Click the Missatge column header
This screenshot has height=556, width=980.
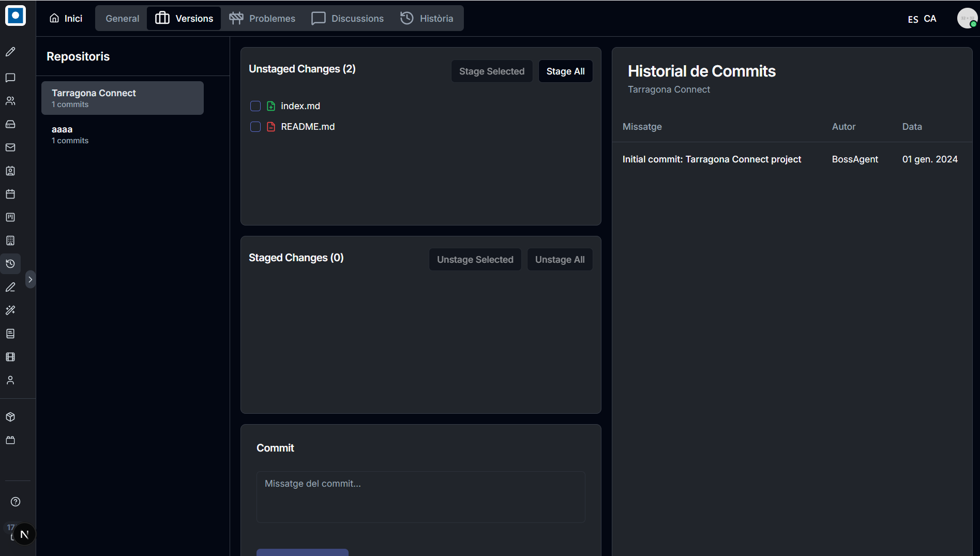click(x=642, y=127)
